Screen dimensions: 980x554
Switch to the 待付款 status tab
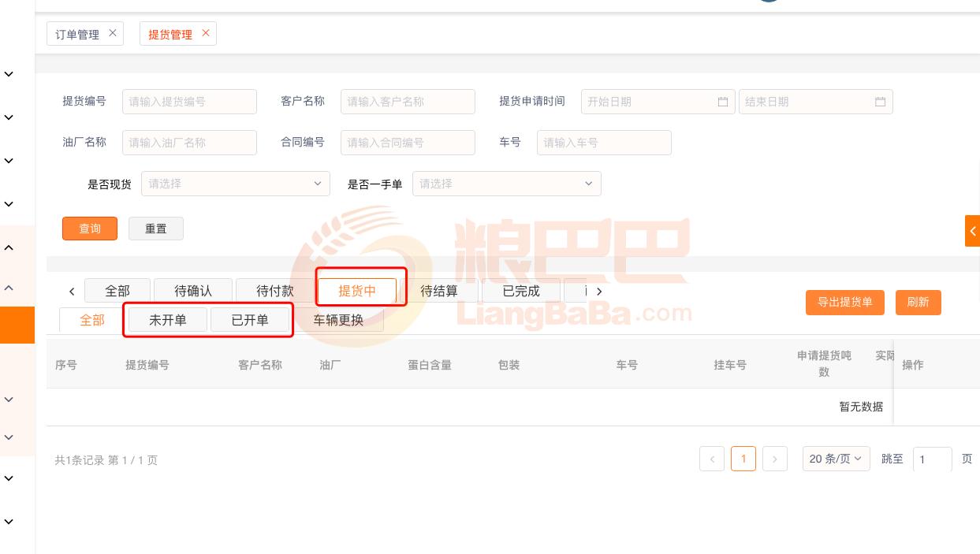click(x=275, y=291)
